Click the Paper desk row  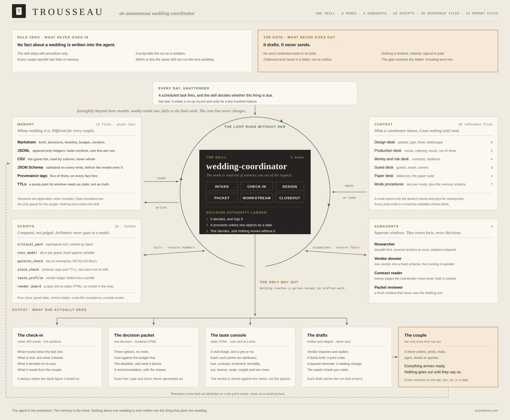433,176
